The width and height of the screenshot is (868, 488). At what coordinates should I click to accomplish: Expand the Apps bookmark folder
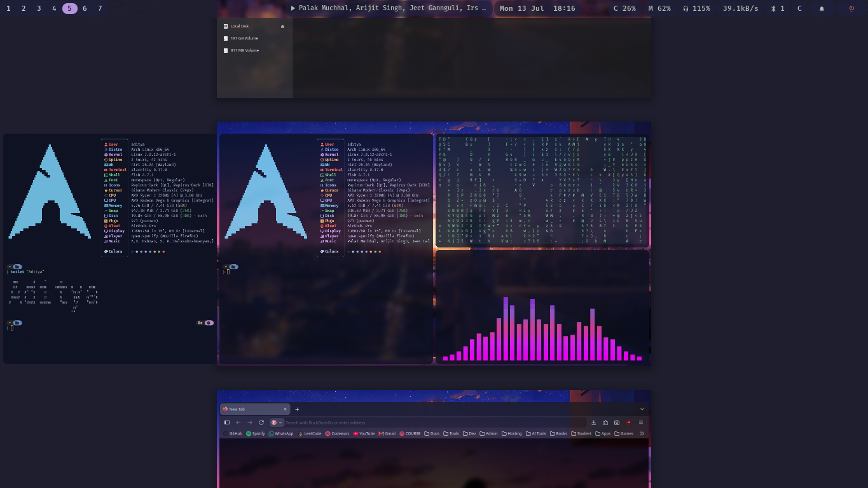(603, 434)
